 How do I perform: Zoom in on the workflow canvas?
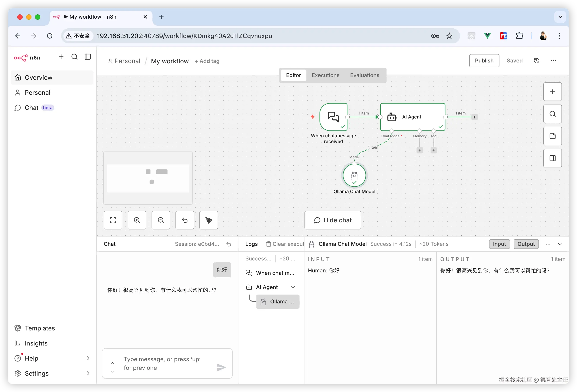137,220
